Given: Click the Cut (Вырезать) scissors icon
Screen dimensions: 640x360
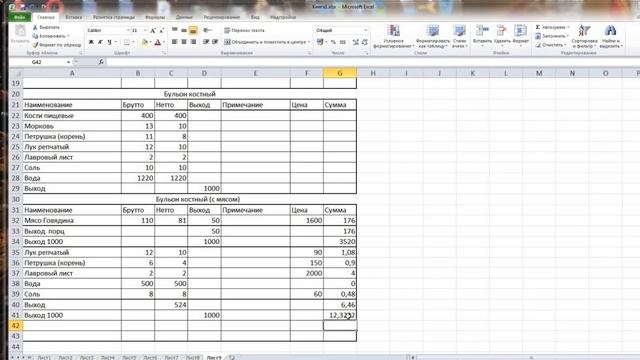Looking at the screenshot, I should [x=35, y=27].
